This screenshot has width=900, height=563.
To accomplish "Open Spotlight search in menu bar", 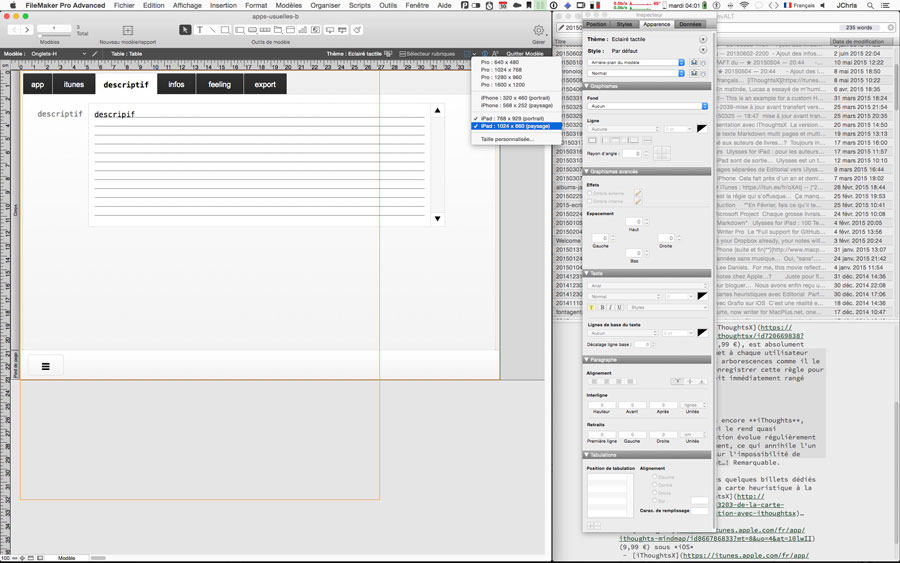I will [870, 5].
